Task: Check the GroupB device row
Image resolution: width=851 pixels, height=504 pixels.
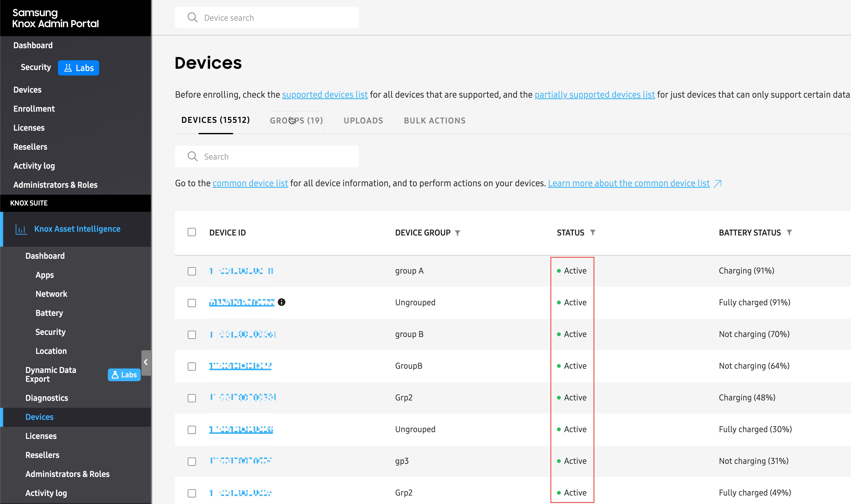Action: [x=192, y=366]
